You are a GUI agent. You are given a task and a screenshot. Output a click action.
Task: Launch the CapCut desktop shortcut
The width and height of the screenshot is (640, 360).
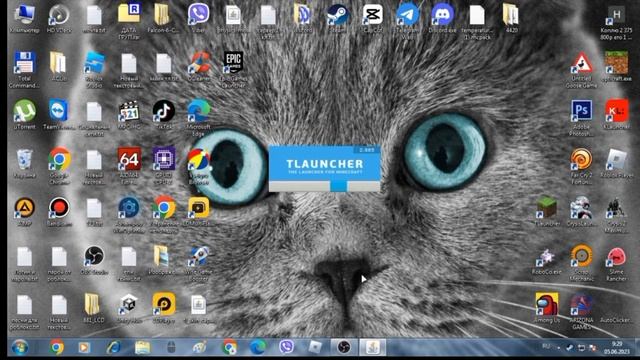(373, 18)
